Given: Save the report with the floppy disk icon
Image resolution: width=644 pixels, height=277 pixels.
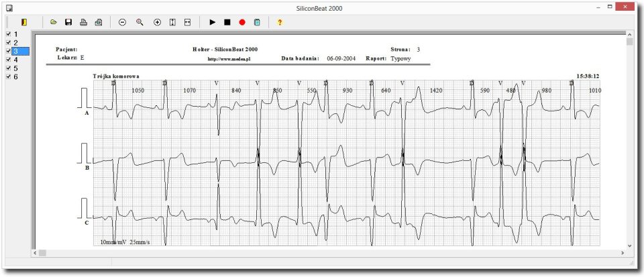Looking at the screenshot, I should click(68, 22).
